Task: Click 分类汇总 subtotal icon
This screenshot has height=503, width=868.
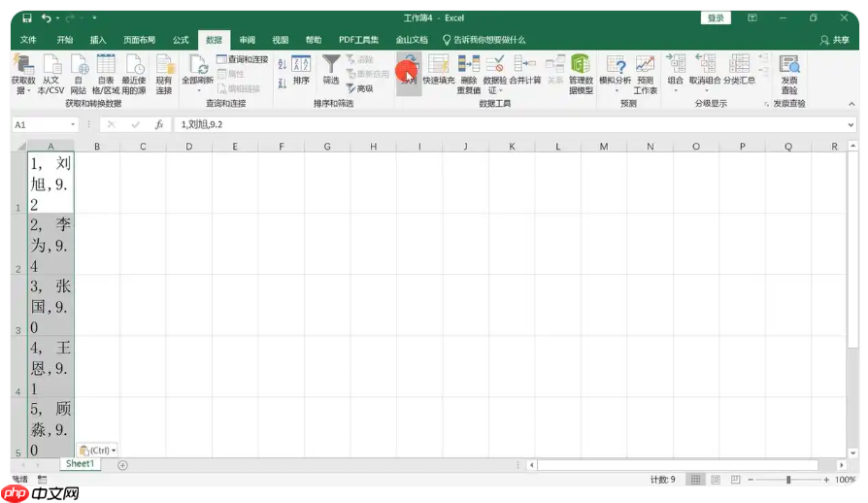Action: click(739, 70)
